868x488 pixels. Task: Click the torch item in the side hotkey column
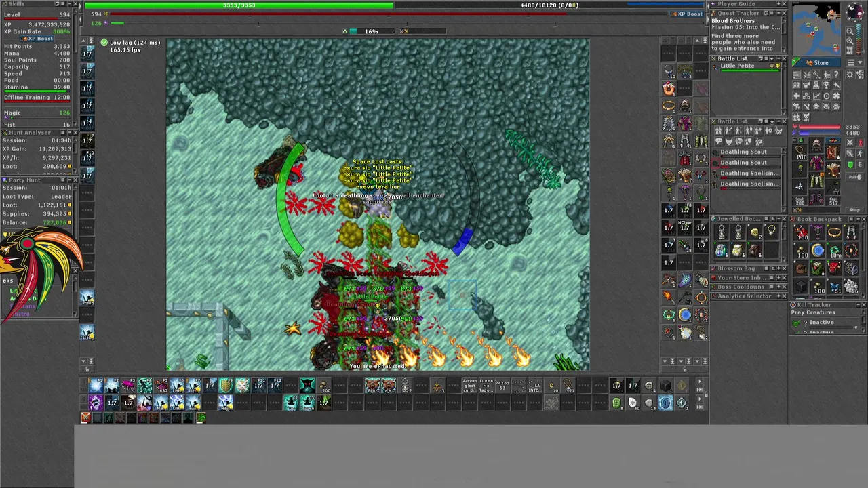coord(668,297)
